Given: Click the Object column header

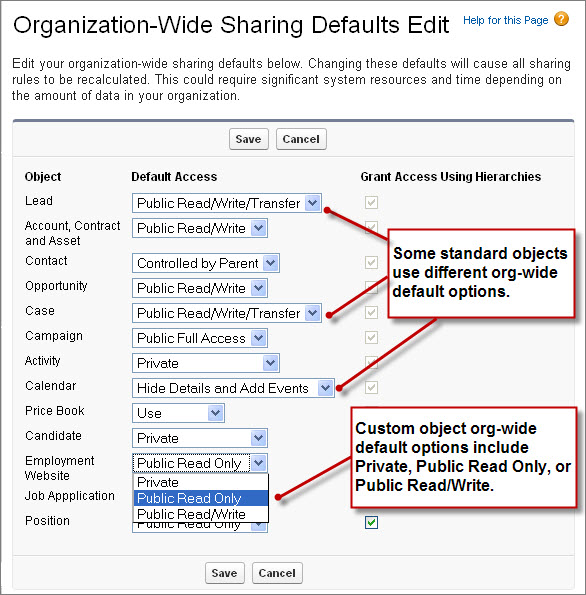Looking at the screenshot, I should coord(43,177).
